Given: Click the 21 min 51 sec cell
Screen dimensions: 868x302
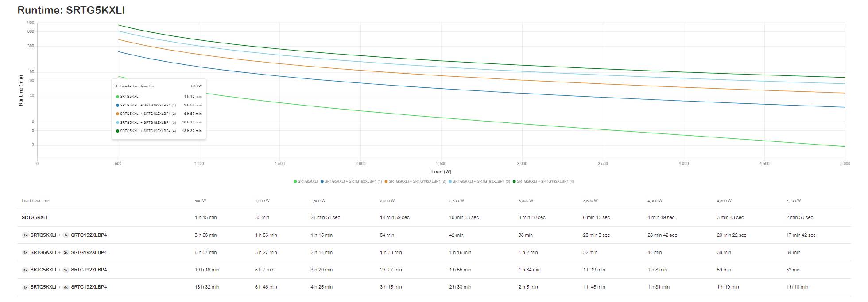Looking at the screenshot, I should pyautogui.click(x=325, y=217).
